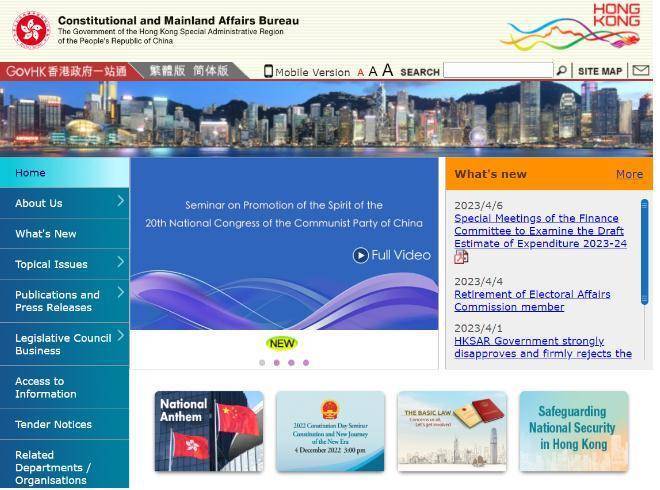
Task: Switch to Traditional Chinese 繁體版
Action: click(167, 70)
